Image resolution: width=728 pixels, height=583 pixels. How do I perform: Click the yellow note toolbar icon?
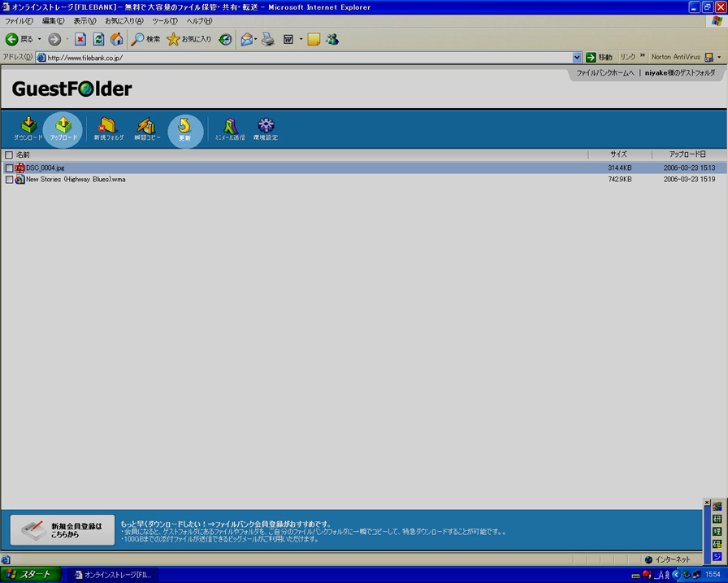pos(314,40)
